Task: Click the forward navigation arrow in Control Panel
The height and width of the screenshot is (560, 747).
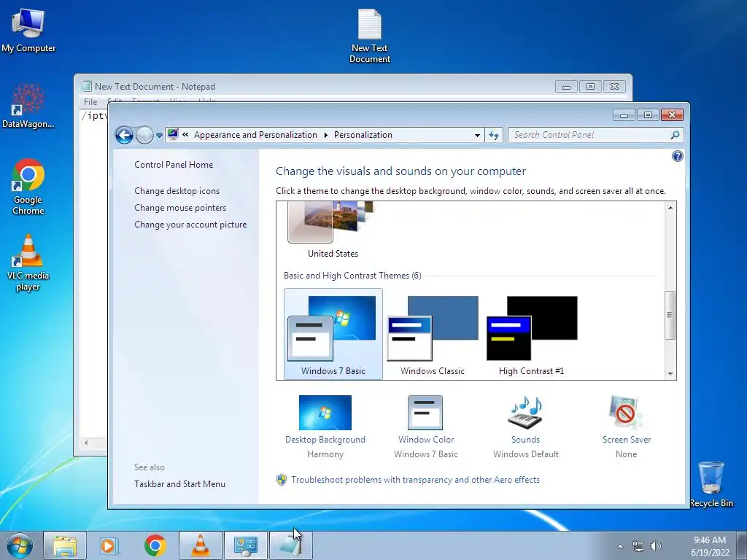Action: click(x=144, y=135)
